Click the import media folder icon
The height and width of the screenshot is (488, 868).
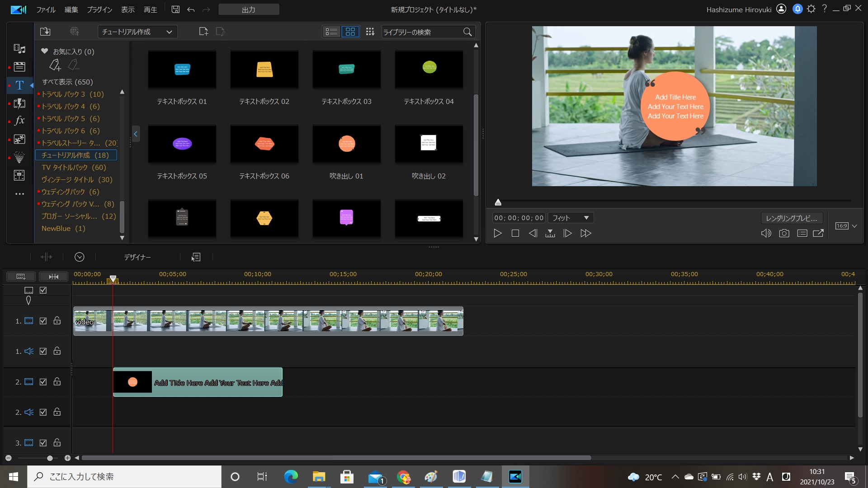pos(45,32)
